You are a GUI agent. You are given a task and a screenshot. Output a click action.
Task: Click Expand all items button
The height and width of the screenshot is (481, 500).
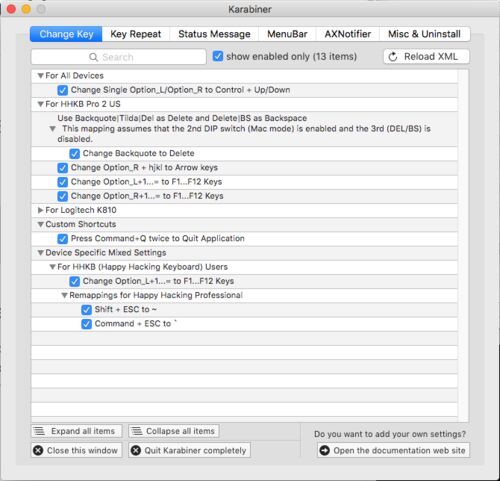pos(77,431)
